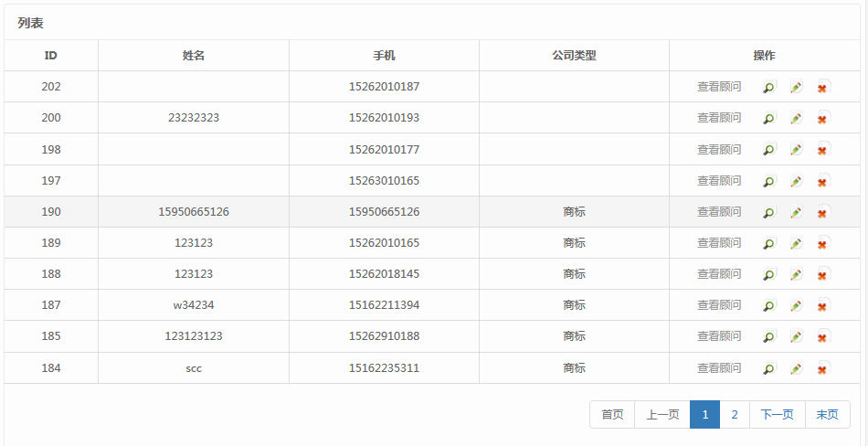The height and width of the screenshot is (446, 868).
Task: Click 查看顾问 in the row for ID 184
Action: [719, 367]
